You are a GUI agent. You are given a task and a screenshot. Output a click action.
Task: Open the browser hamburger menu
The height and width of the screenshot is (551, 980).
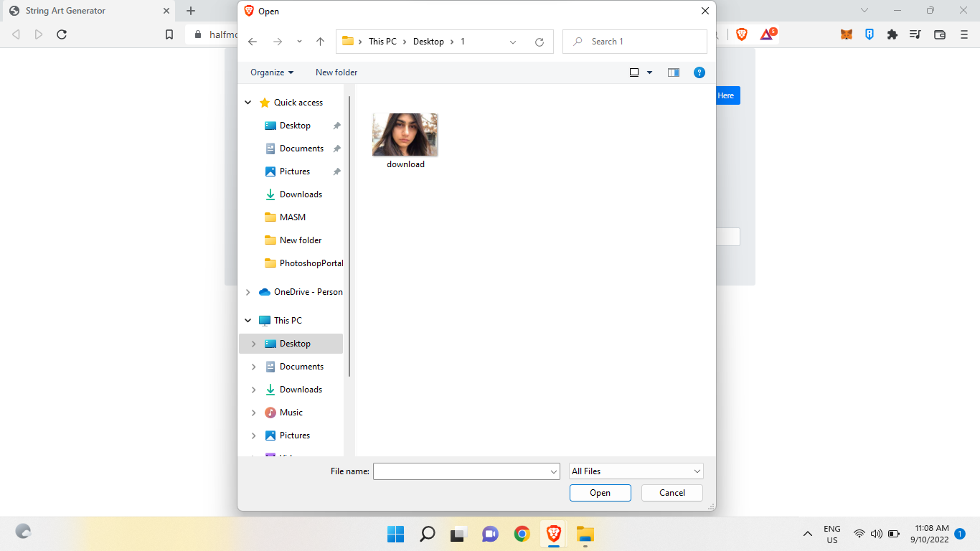pyautogui.click(x=963, y=34)
